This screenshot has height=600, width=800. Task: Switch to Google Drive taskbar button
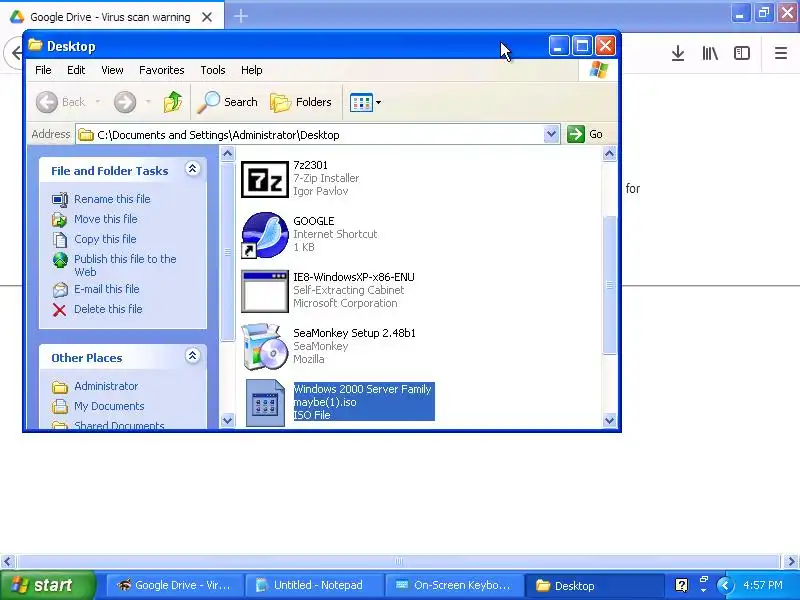coord(174,585)
